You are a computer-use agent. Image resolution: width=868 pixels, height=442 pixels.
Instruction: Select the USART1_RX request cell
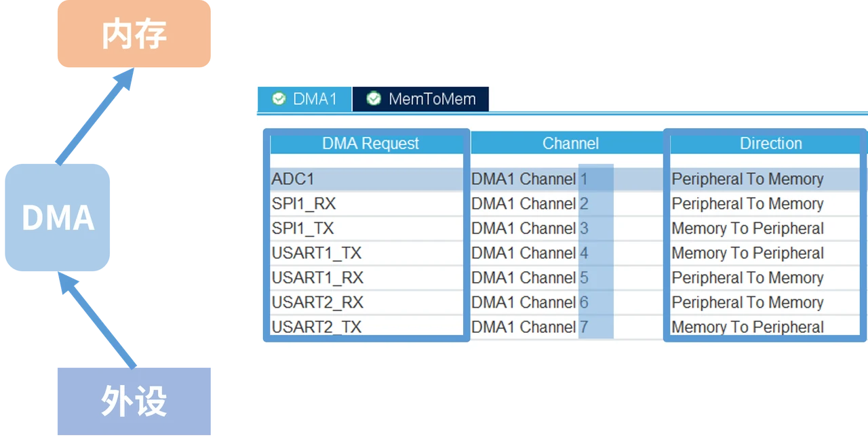coord(367,278)
